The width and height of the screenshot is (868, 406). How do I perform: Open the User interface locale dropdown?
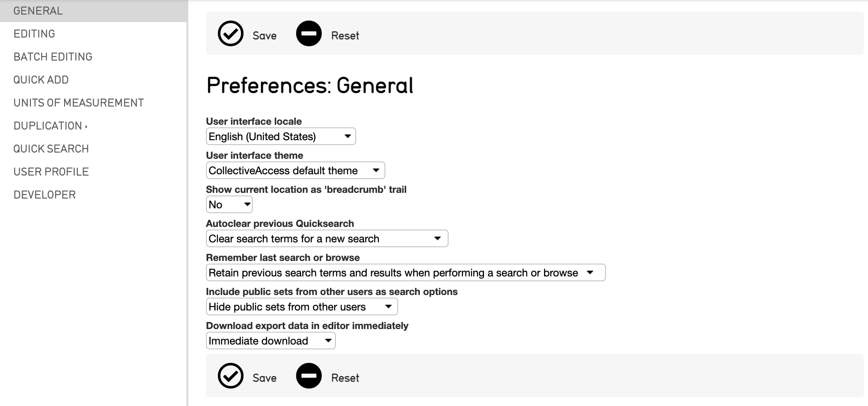281,136
